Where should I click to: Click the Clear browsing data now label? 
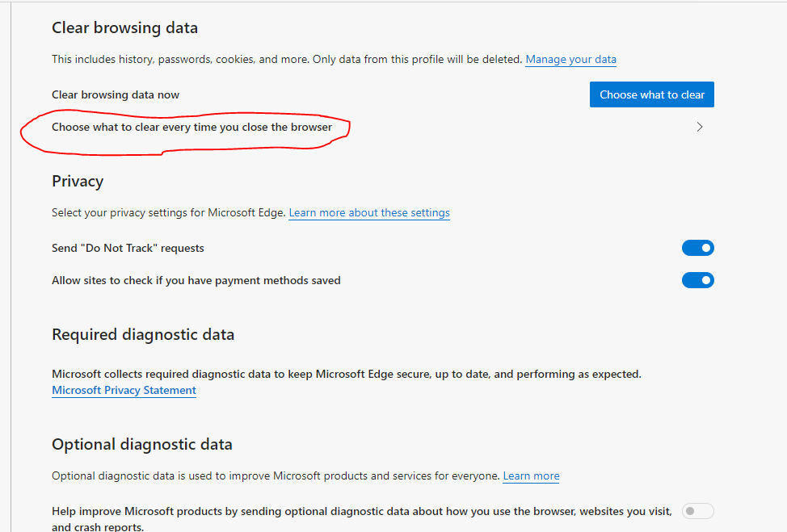click(116, 94)
